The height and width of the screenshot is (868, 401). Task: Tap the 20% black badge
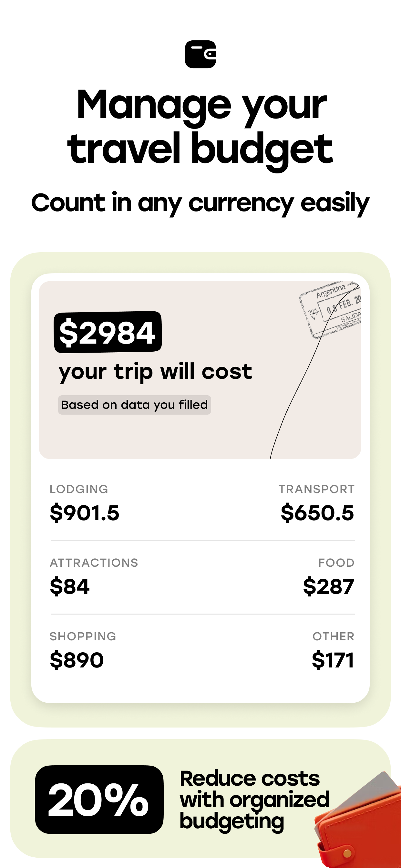[99, 800]
